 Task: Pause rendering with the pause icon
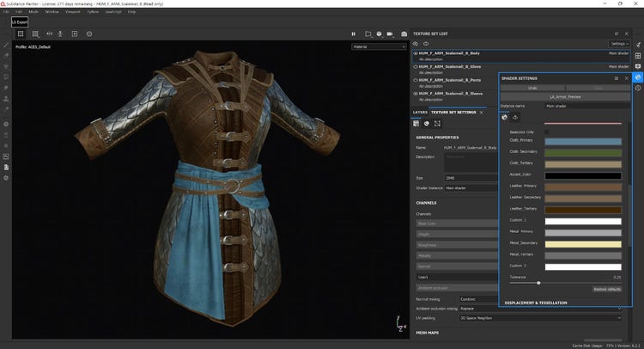(355, 34)
